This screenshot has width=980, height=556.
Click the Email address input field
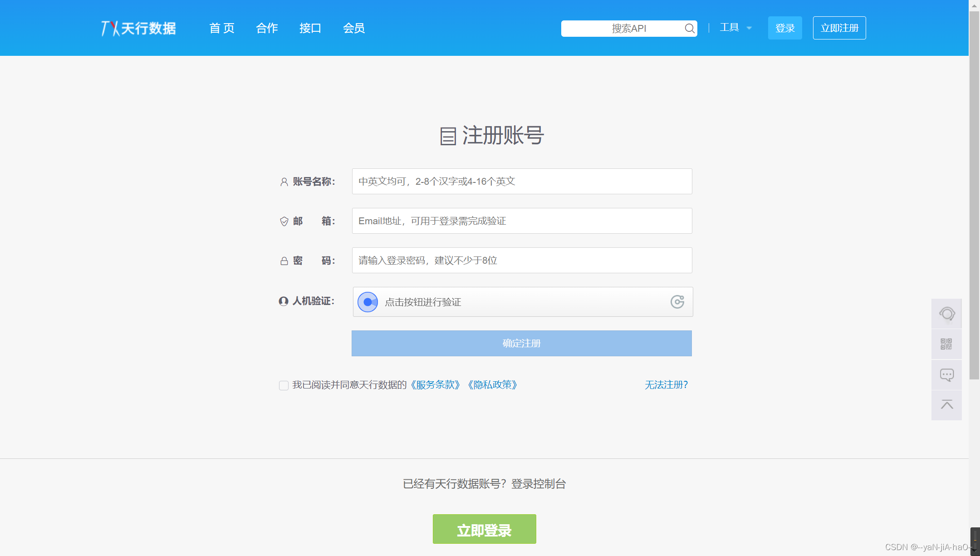(x=521, y=221)
